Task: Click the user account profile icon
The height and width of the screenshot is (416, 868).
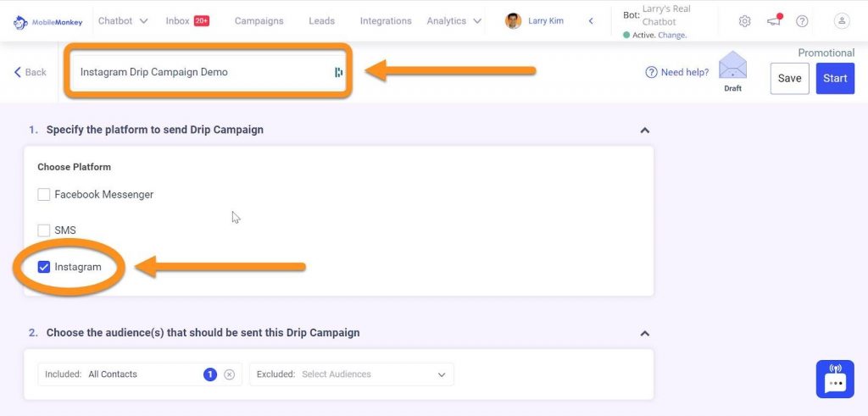Action: (x=841, y=21)
